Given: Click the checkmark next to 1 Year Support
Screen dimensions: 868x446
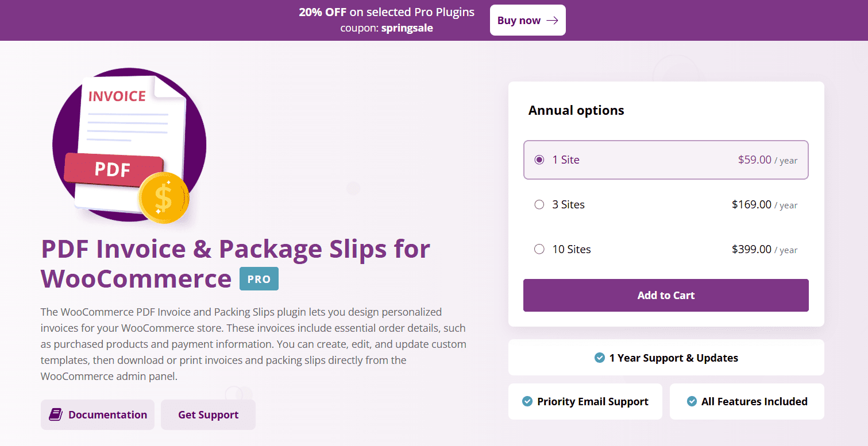Looking at the screenshot, I should click(600, 358).
